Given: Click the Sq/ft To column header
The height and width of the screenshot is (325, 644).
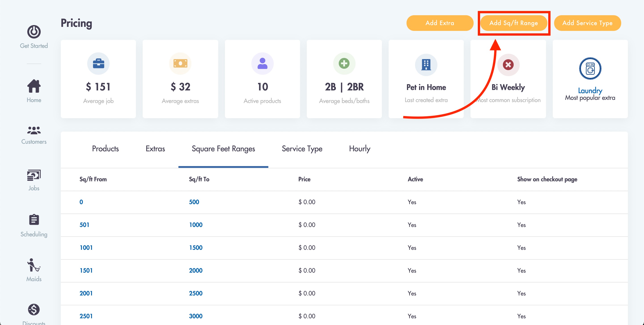Looking at the screenshot, I should click(x=199, y=179).
